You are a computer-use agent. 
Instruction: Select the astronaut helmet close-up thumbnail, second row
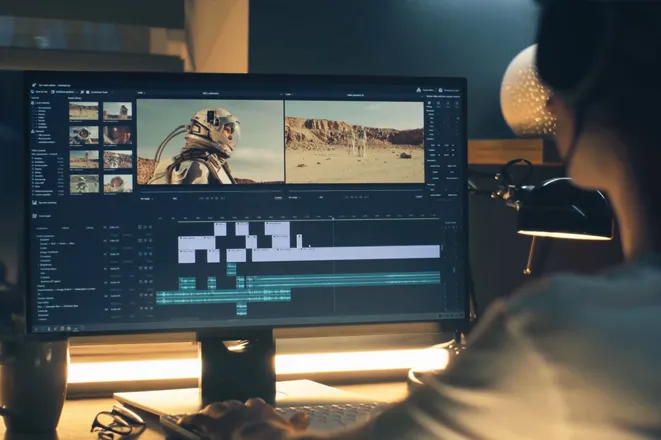coord(83,135)
